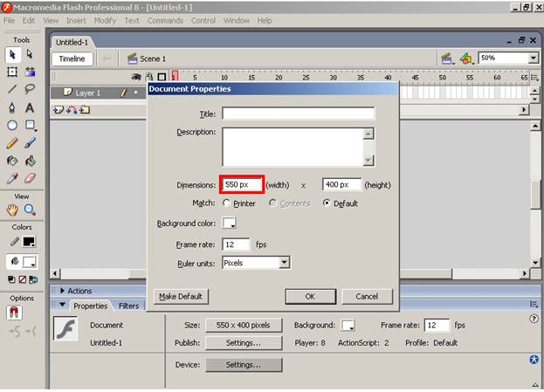
Task: Open the timeline frame view menu
Action: (534, 78)
